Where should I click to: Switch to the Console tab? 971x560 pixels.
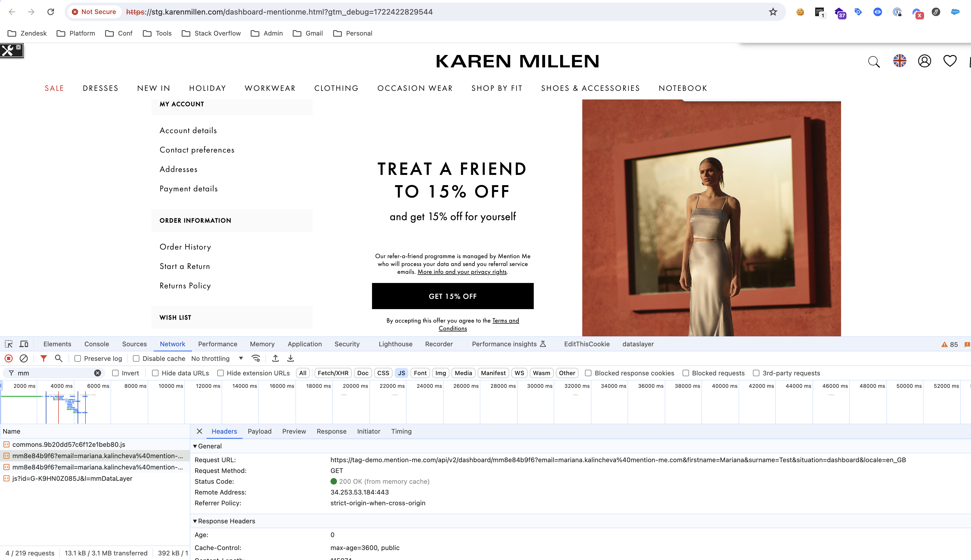point(97,344)
